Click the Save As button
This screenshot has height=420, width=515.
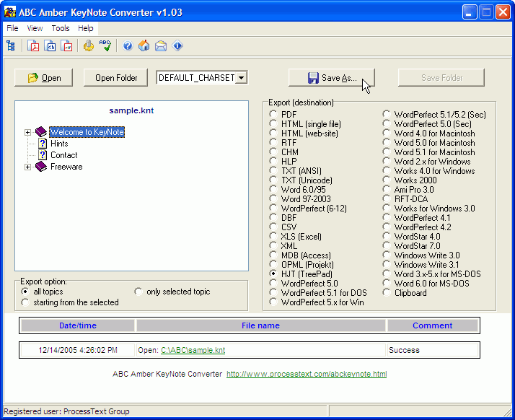click(332, 78)
